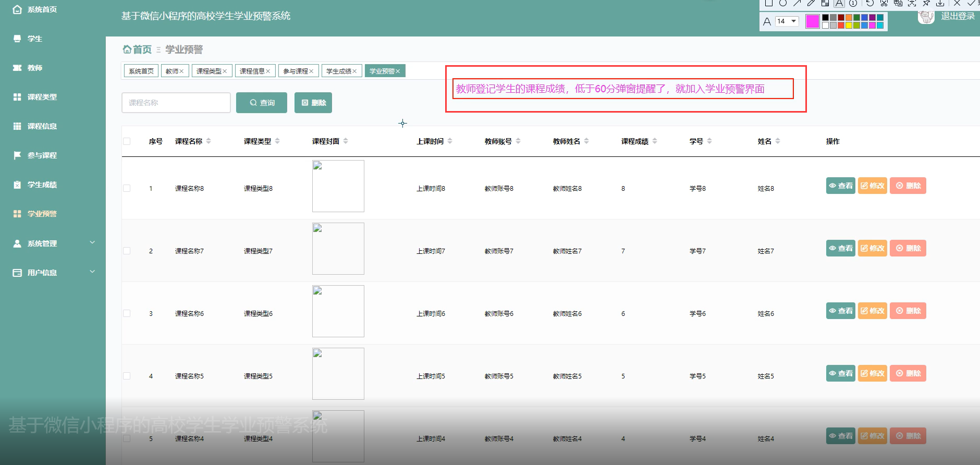Screen dimensions: 980x465
Task: Click 退出登录 to log out
Action: (958, 16)
